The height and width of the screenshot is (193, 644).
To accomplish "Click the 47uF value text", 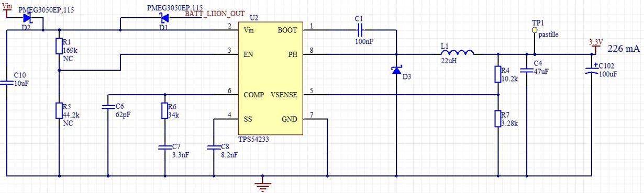I will [x=541, y=72].
